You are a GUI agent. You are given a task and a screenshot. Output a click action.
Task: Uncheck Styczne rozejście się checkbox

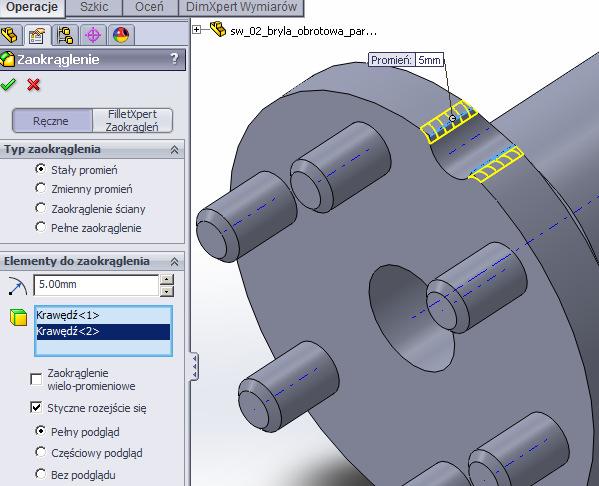[36, 407]
